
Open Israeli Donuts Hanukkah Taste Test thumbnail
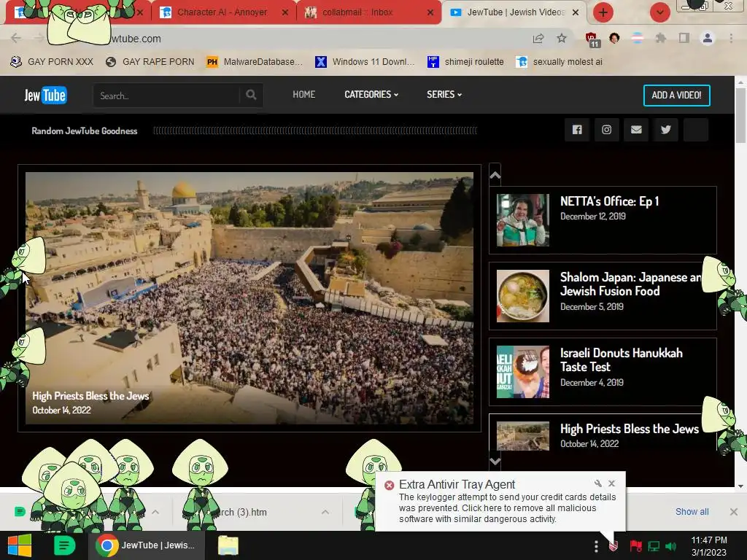click(522, 372)
